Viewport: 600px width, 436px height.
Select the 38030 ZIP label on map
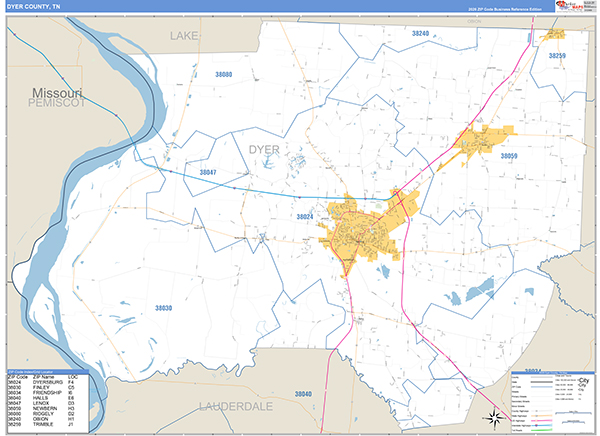tap(163, 308)
